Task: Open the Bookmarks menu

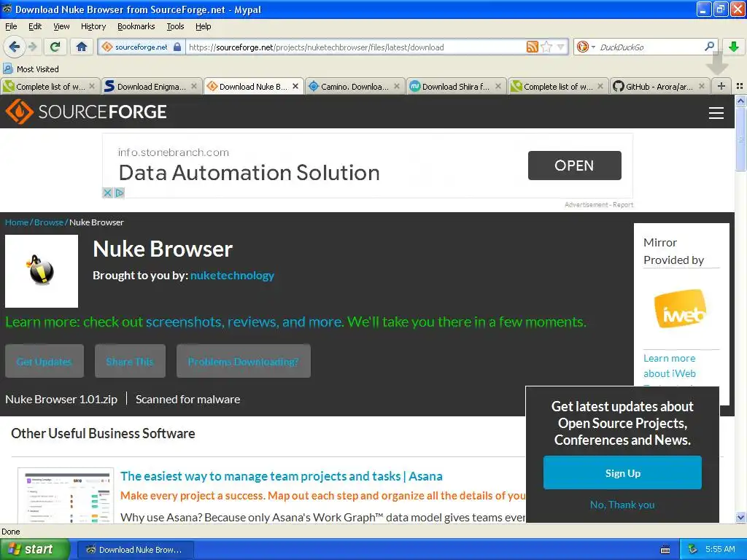Action: (x=136, y=26)
